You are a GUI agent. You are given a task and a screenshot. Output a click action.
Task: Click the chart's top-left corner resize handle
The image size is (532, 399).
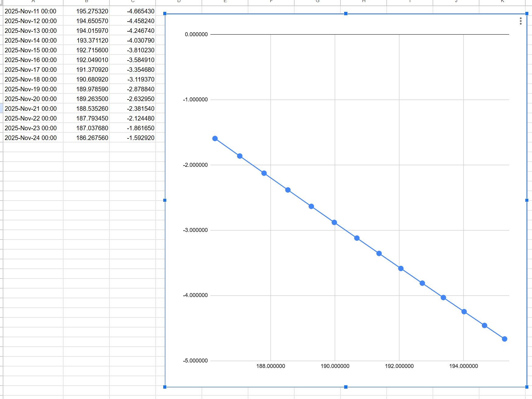point(165,14)
